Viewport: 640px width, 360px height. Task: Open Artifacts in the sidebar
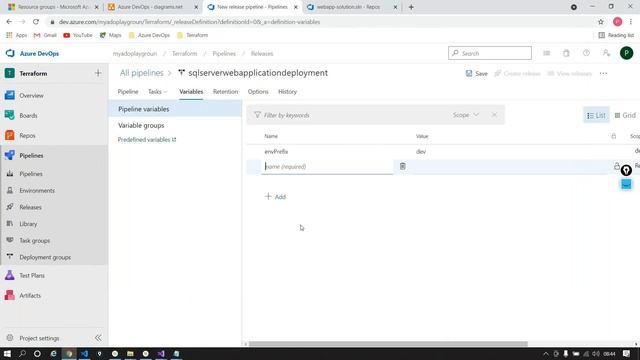coord(30,296)
